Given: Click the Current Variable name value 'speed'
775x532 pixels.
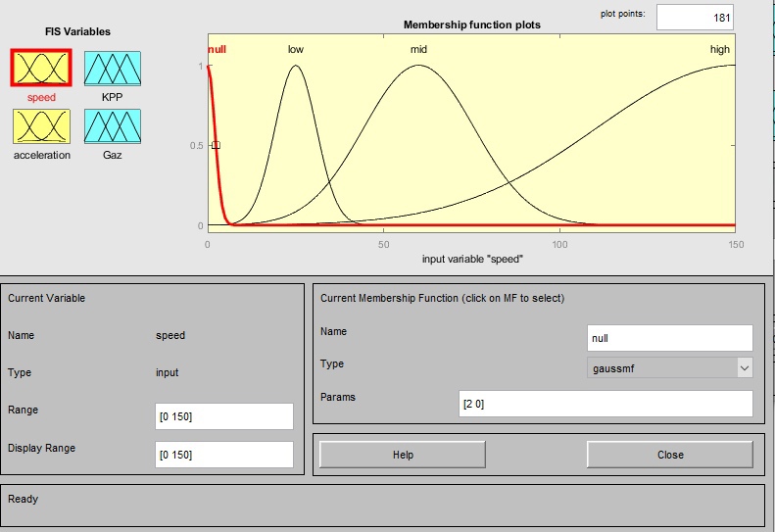Looking at the screenshot, I should (x=170, y=335).
